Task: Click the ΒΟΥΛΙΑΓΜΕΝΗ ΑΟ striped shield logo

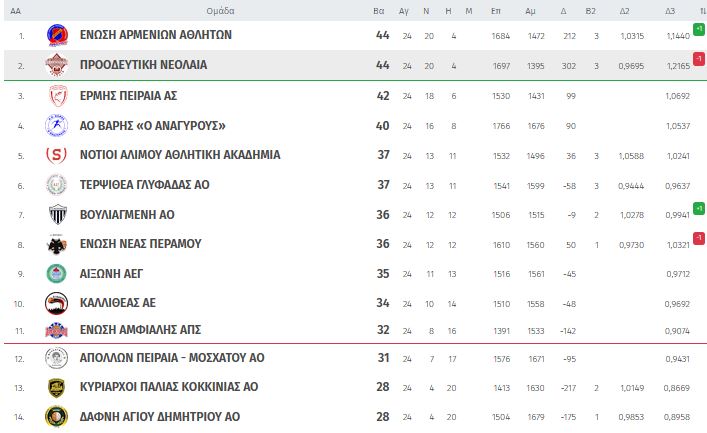Action: click(x=57, y=214)
